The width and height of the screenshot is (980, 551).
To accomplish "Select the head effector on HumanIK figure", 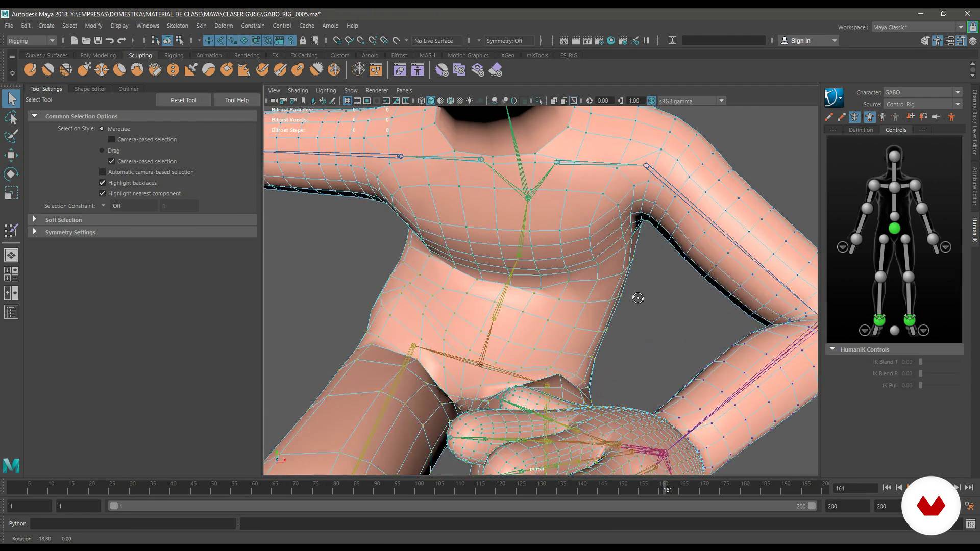I will [x=894, y=156].
